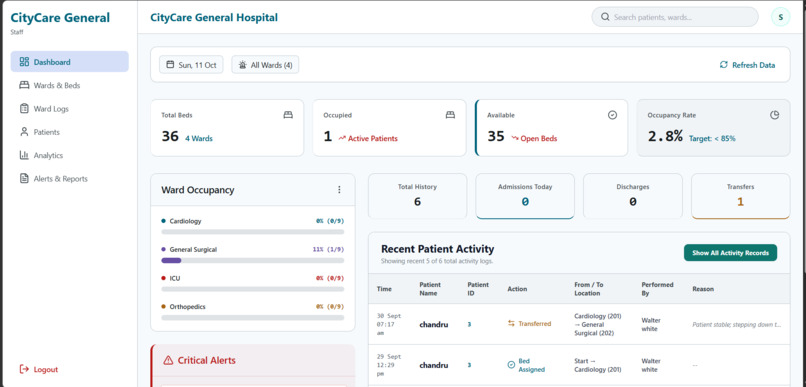Click the Cardiology teal dot
Viewport: 806px width, 387px height.
pos(163,220)
